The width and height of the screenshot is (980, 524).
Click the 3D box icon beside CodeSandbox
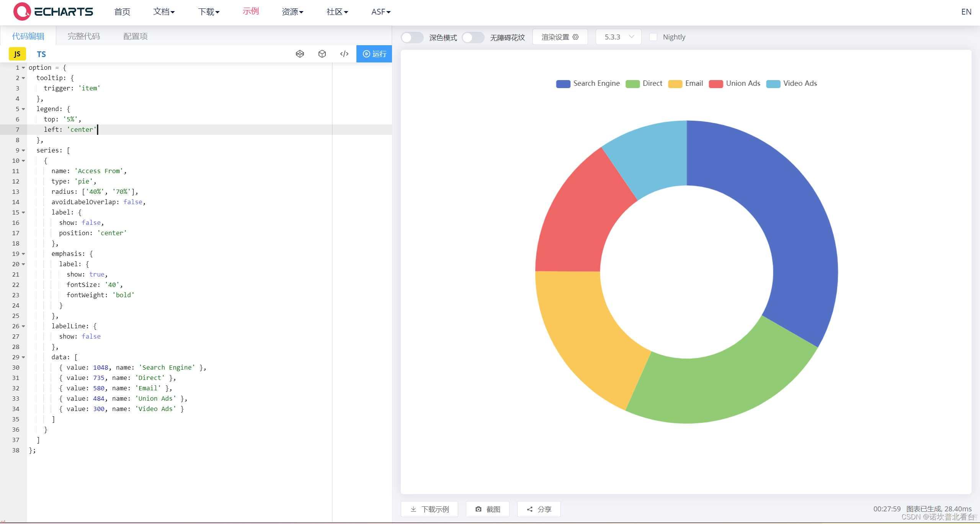click(322, 54)
